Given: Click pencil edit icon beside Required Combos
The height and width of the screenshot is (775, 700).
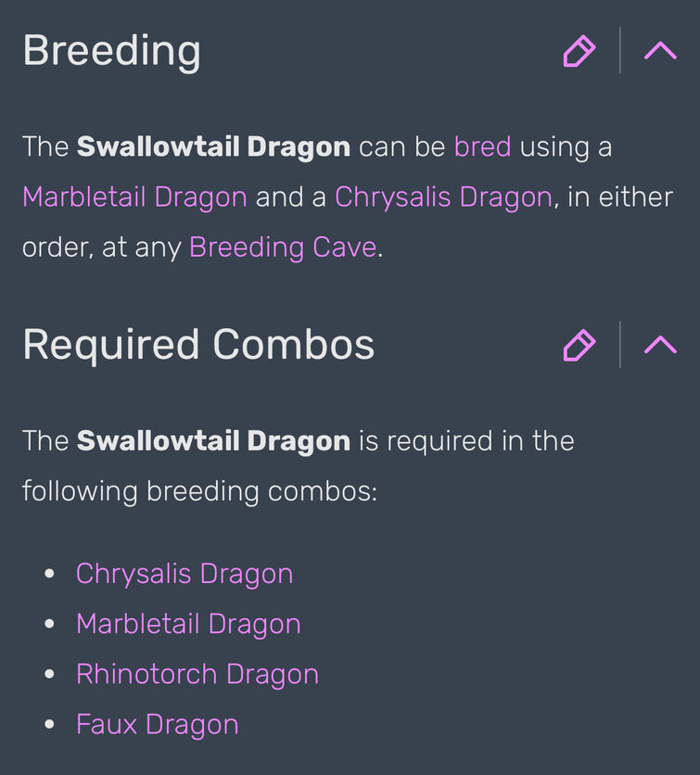Looking at the screenshot, I should 579,345.
